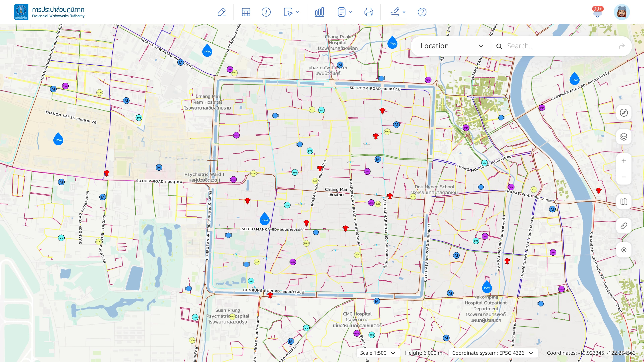Expand report tool dropdown arrow
The image size is (644, 362).
click(x=351, y=12)
